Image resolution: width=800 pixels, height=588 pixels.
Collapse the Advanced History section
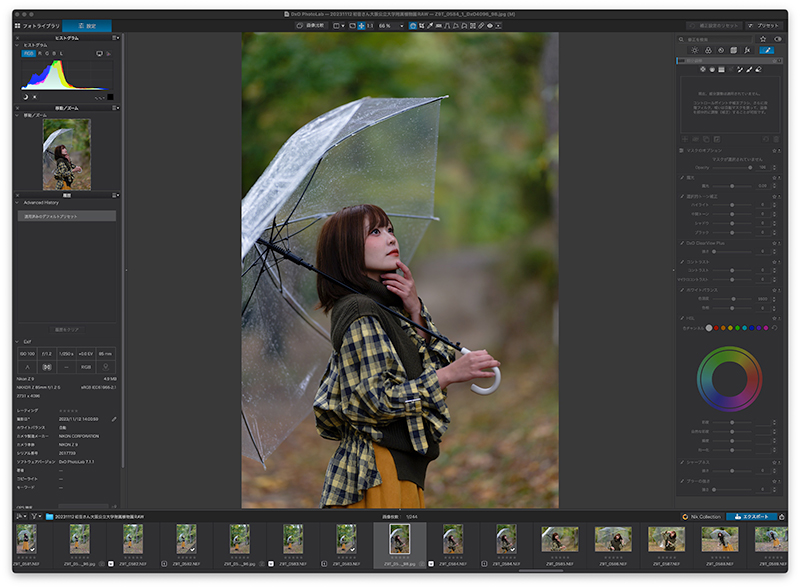coord(17,203)
